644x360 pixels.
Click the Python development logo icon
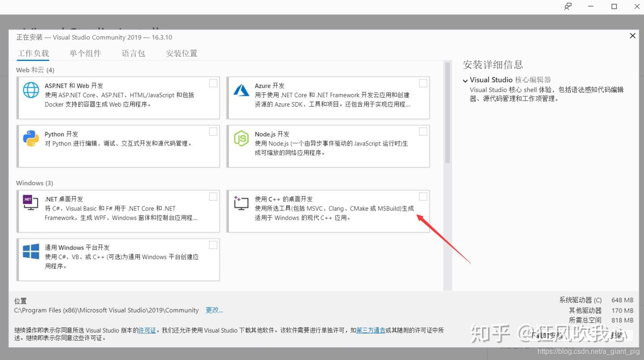point(31,138)
